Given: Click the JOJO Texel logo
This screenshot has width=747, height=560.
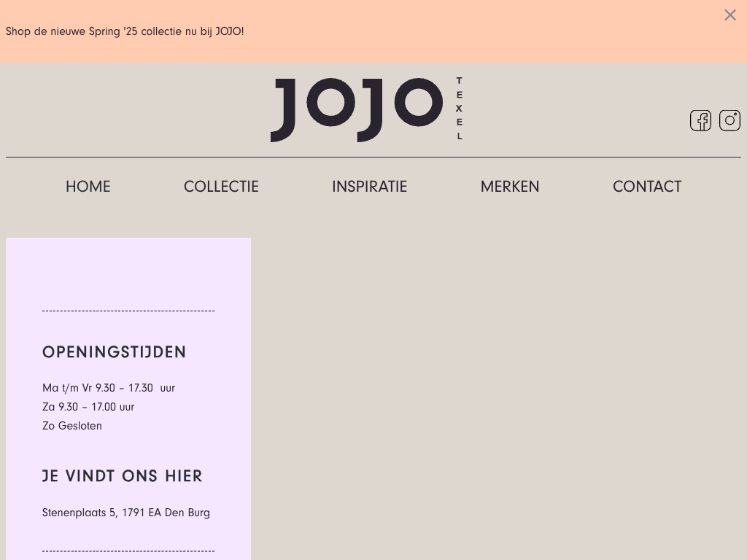Looking at the screenshot, I should click(x=367, y=109).
